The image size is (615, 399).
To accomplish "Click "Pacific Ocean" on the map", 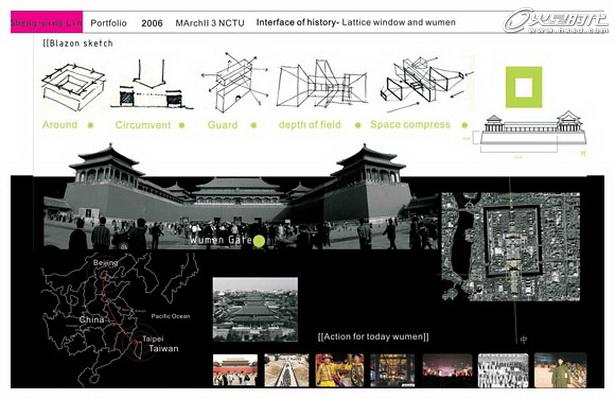I will pos(170,316).
